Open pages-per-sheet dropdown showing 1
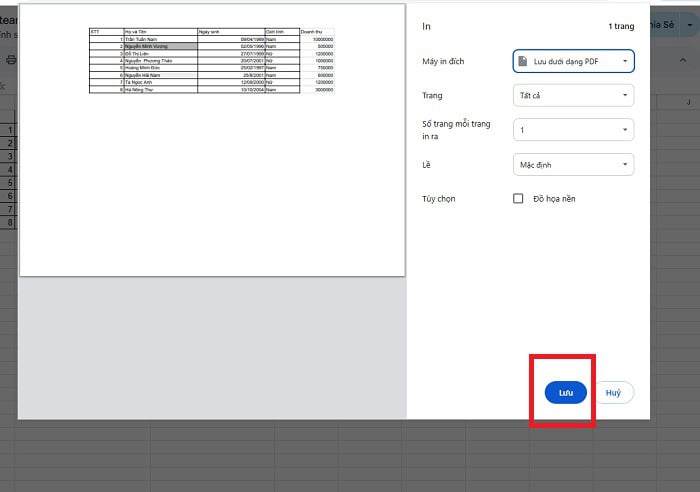 point(573,130)
